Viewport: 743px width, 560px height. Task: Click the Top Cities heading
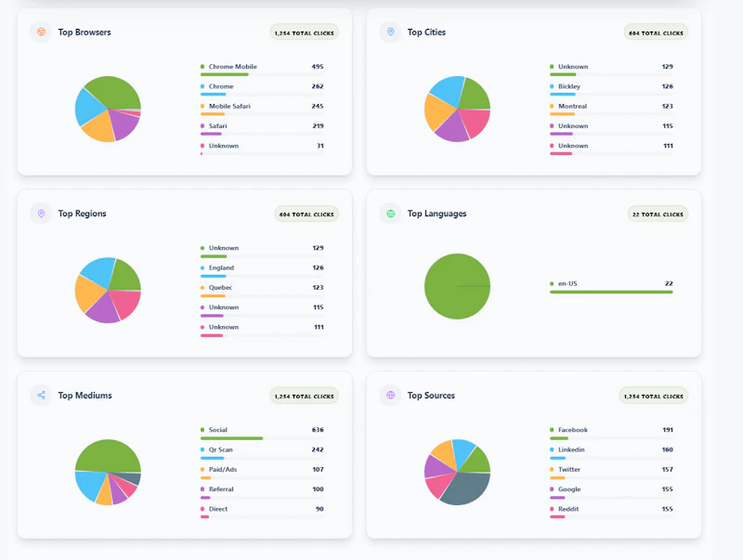[x=426, y=33]
